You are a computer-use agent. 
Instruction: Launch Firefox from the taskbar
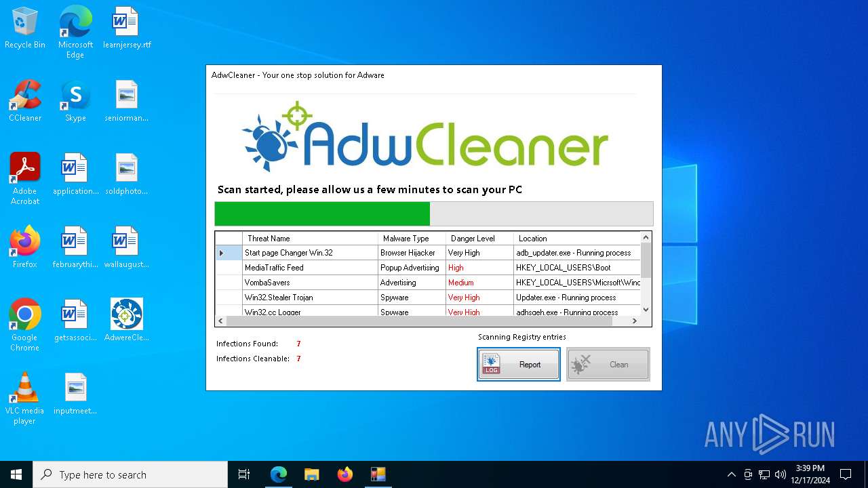click(x=345, y=474)
